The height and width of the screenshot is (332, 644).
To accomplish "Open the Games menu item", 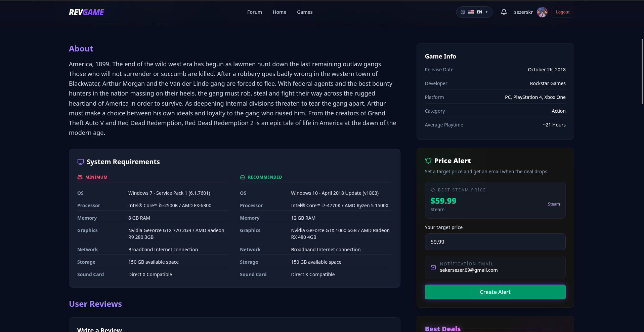I will tap(305, 12).
